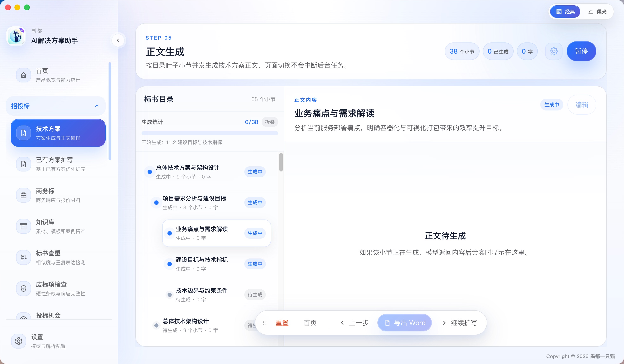Click the directory list scrollbar thumb
The height and width of the screenshot is (364, 624).
(x=281, y=162)
